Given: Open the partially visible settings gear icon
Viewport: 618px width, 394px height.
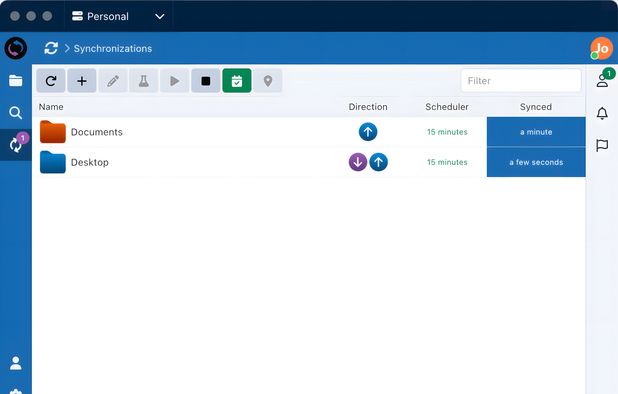Looking at the screenshot, I should [x=16, y=391].
